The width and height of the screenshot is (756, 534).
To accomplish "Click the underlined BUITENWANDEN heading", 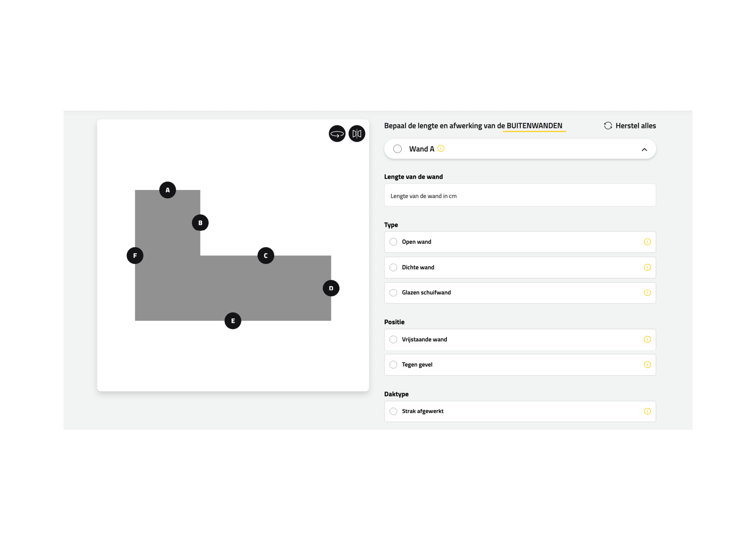I will point(534,126).
